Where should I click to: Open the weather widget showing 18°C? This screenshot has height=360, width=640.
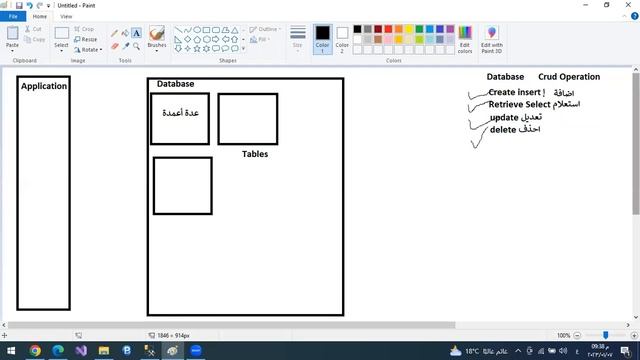coord(478,351)
